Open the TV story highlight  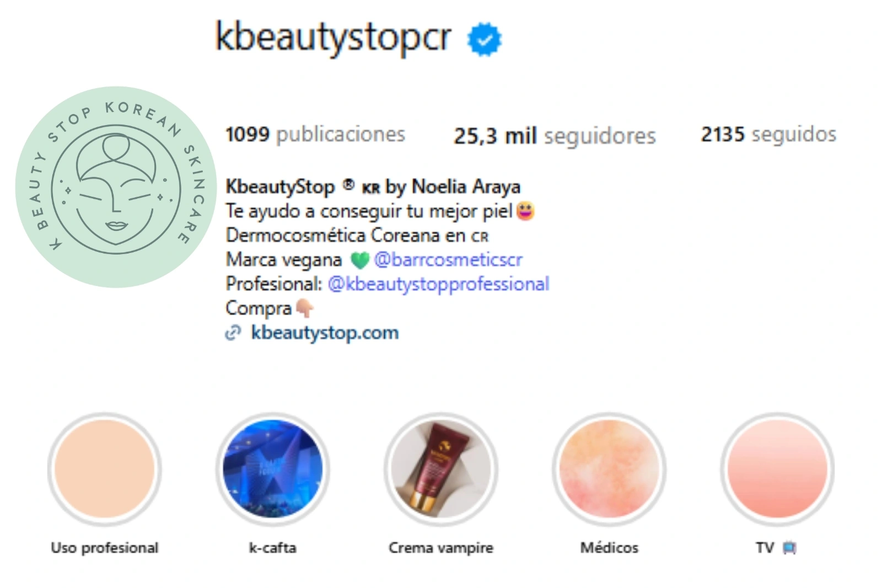777,469
